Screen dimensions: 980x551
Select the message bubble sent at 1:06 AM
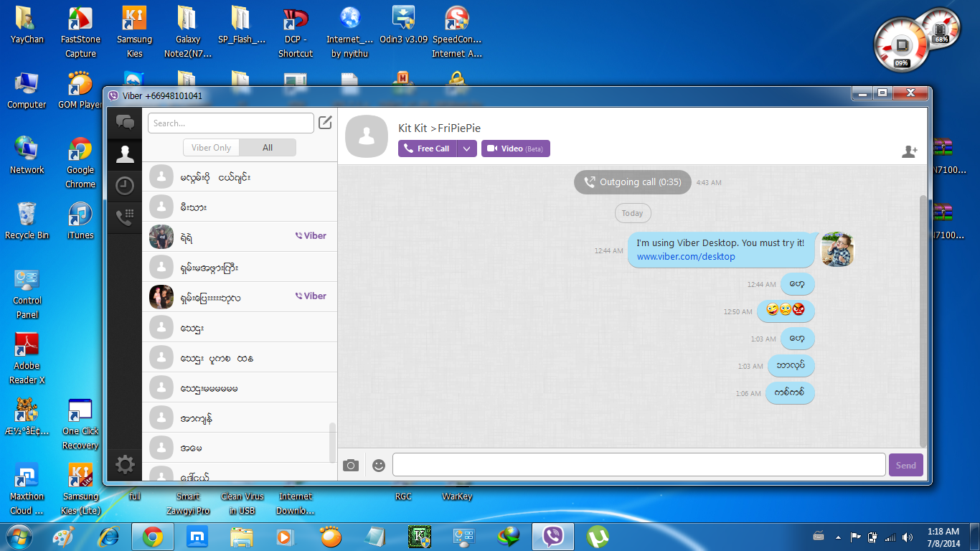point(790,393)
